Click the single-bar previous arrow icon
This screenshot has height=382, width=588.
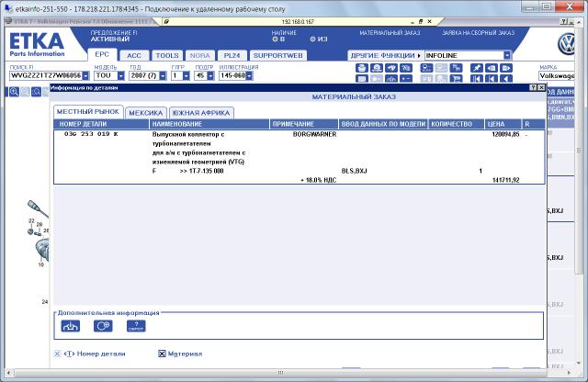492,79
